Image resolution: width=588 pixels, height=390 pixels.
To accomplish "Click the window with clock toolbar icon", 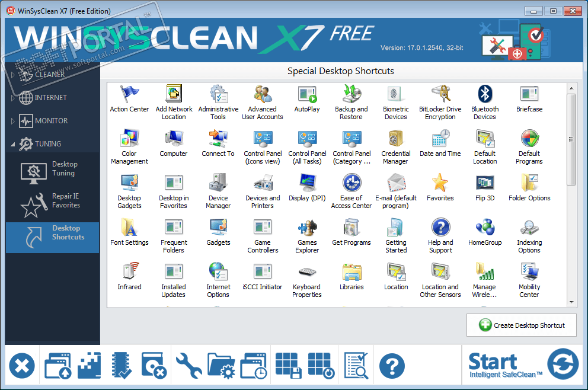I will click(x=254, y=366).
